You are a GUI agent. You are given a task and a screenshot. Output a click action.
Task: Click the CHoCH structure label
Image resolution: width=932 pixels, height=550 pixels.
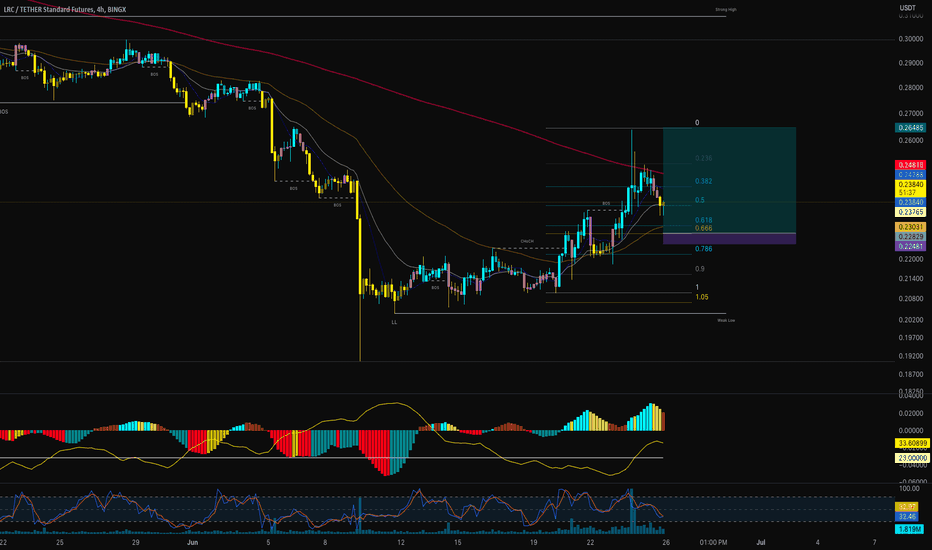(527, 241)
